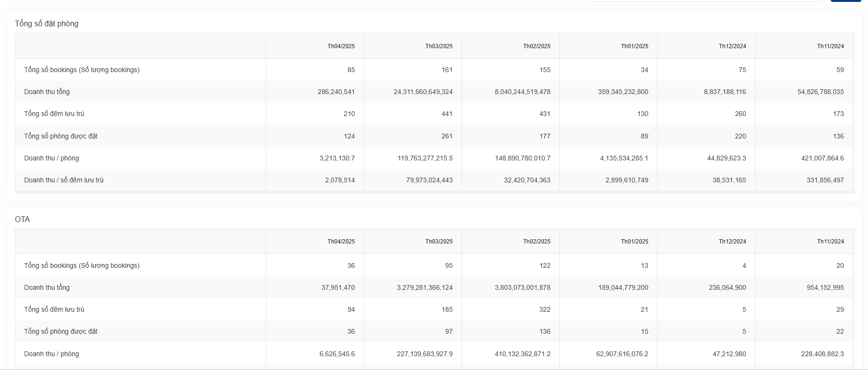
Task: Click Th04/2025 header in Tổng số đặt phòng table
Action: click(341, 46)
